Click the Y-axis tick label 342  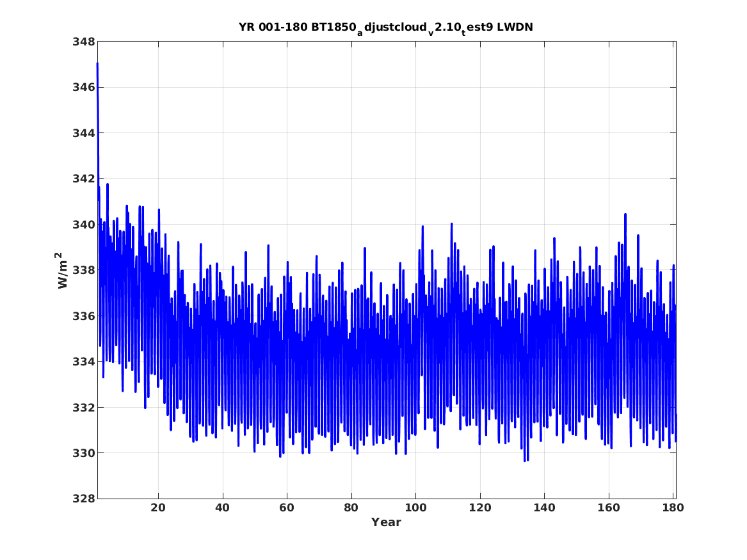tap(83, 179)
